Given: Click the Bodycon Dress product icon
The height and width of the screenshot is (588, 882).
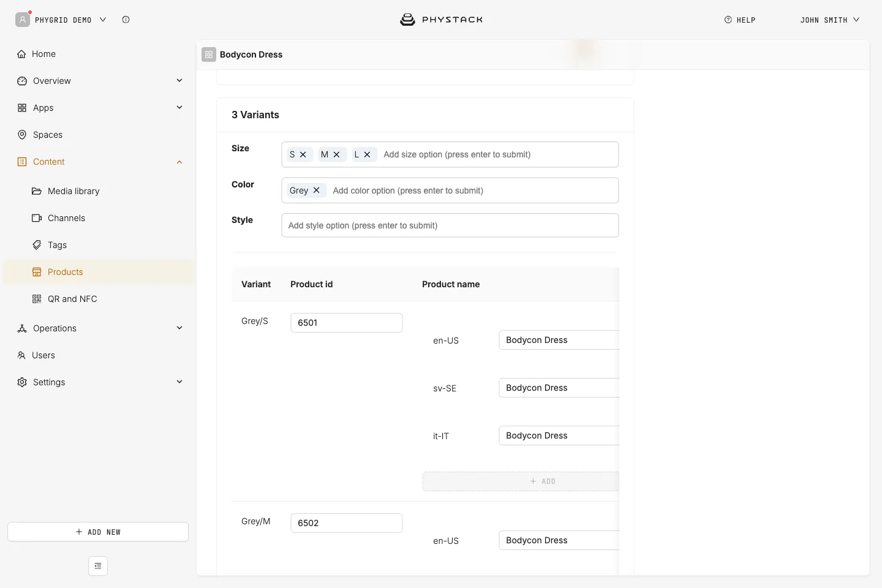Looking at the screenshot, I should coord(209,55).
